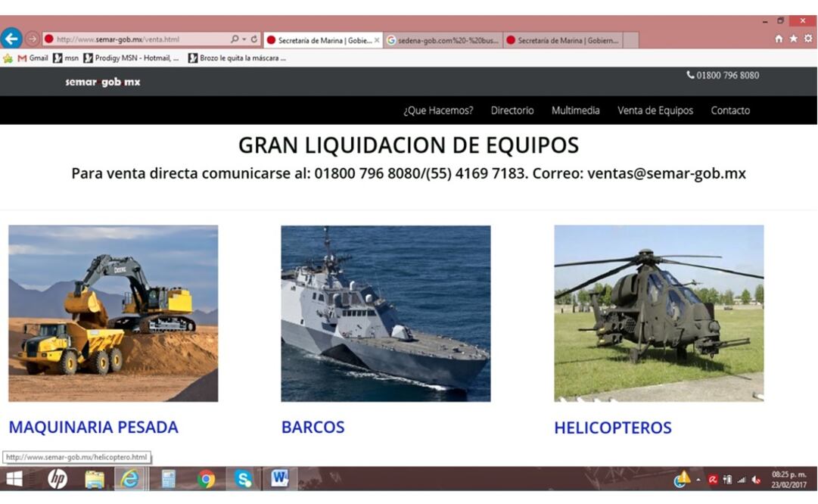The width and height of the screenshot is (818, 504).
Task: Click the HELICOPTEROS link
Action: pyautogui.click(x=613, y=427)
